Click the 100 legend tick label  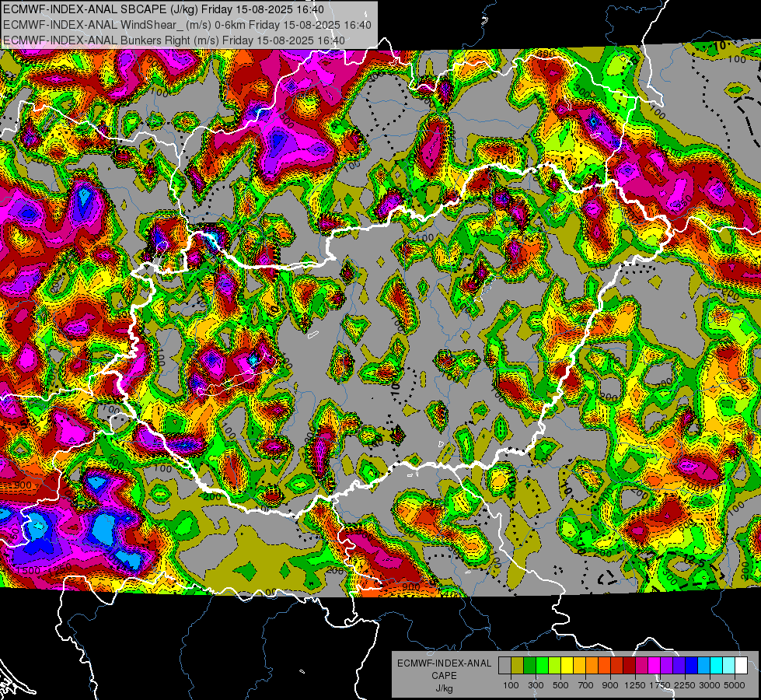click(x=511, y=685)
